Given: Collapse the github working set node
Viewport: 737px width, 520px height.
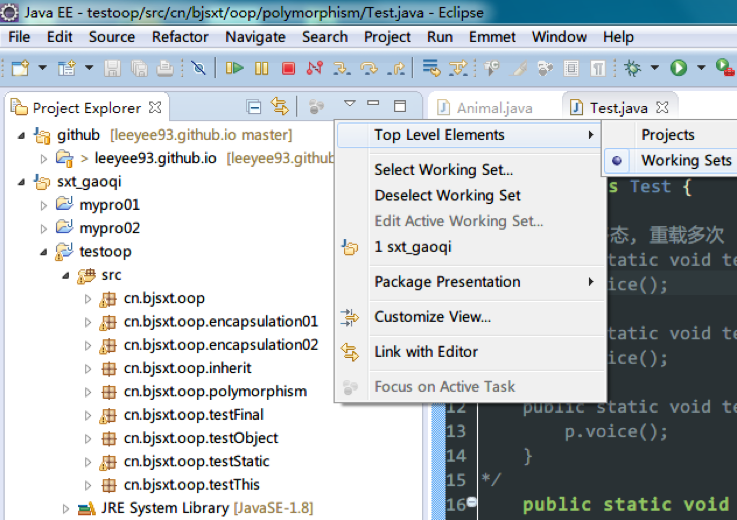Looking at the screenshot, I should pos(21,136).
